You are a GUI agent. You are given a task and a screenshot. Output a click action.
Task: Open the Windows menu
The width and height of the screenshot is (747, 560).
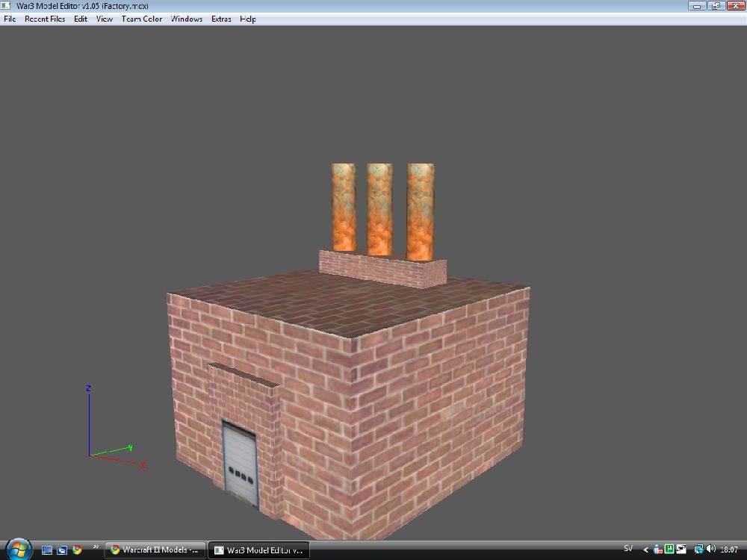(x=186, y=19)
